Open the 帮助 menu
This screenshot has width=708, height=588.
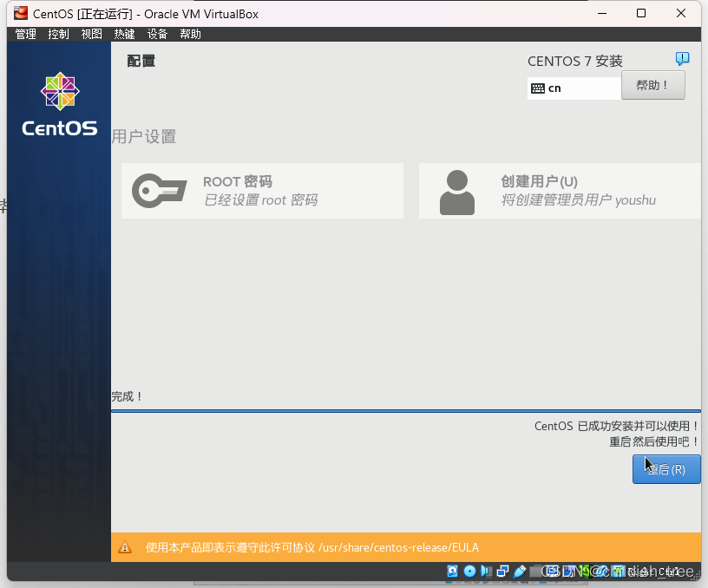click(191, 35)
